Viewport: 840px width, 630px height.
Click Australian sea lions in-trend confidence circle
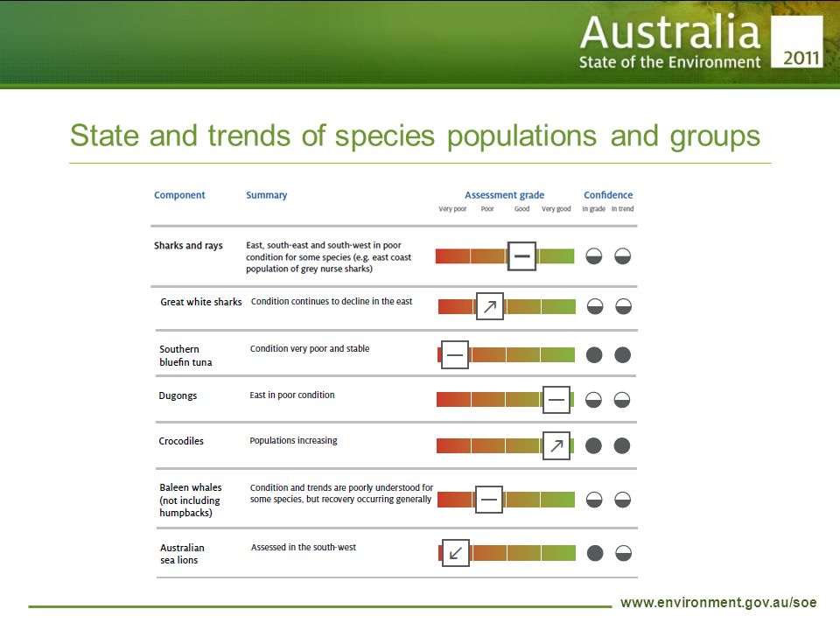coord(624,553)
